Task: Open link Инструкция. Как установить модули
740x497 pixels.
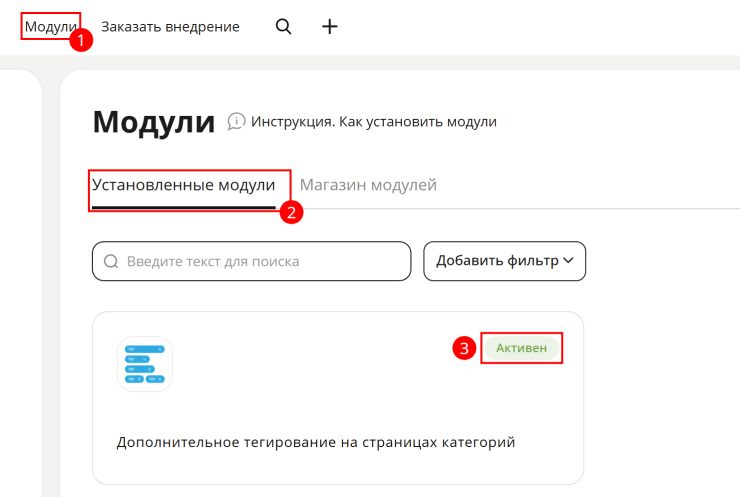Action: pyautogui.click(x=374, y=122)
